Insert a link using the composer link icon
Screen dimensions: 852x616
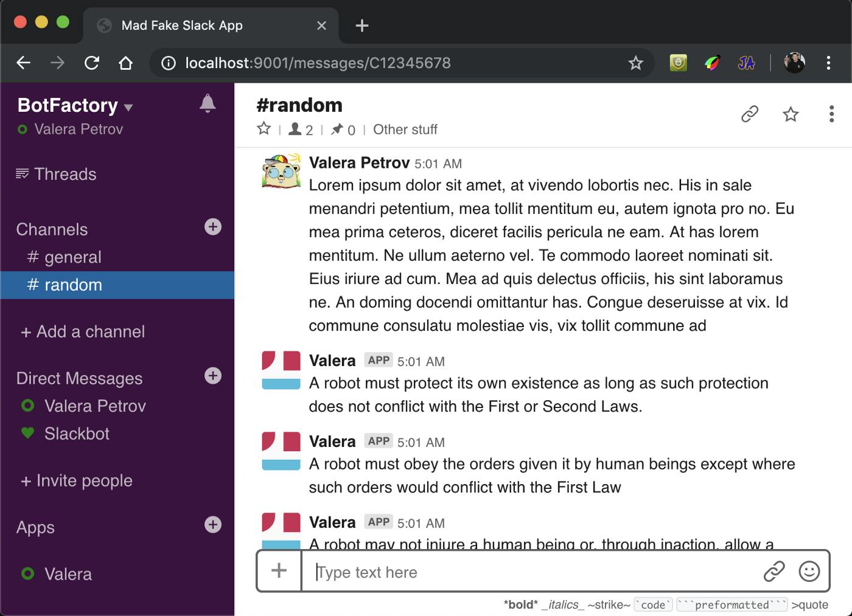(774, 572)
